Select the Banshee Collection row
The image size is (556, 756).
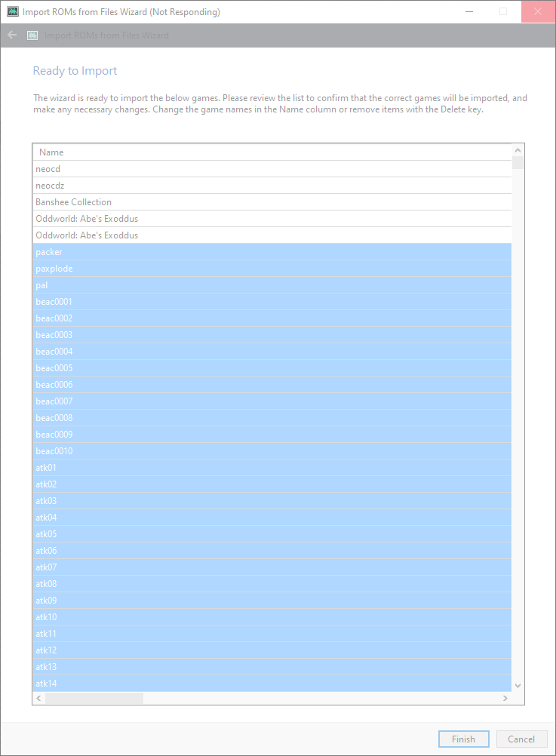click(x=272, y=202)
